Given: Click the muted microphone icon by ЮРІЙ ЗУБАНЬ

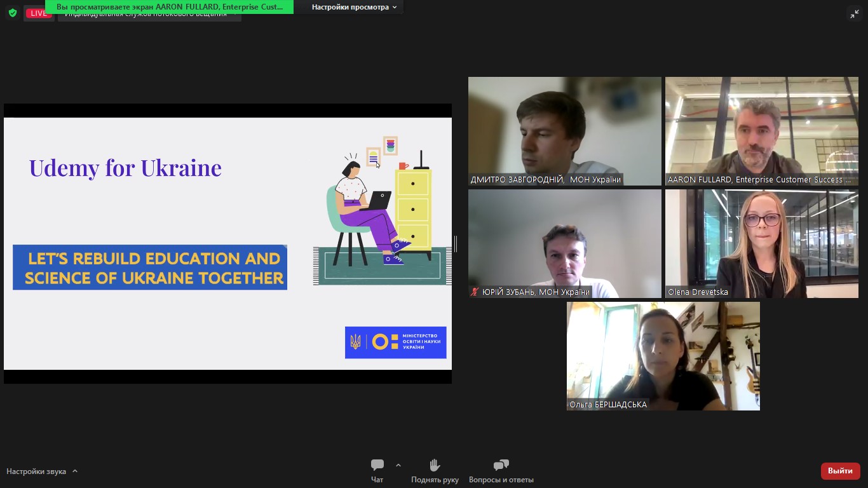Looking at the screenshot, I should tap(475, 292).
